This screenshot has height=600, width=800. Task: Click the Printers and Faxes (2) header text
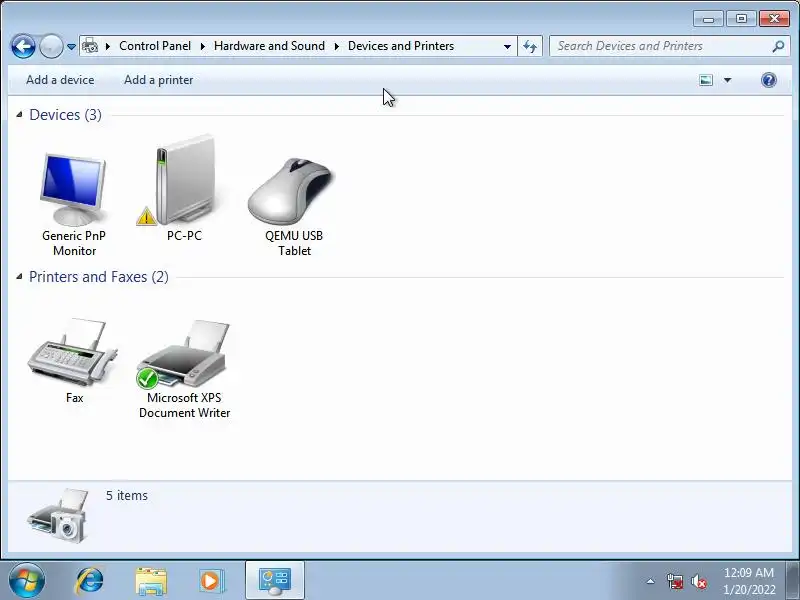coord(98,277)
